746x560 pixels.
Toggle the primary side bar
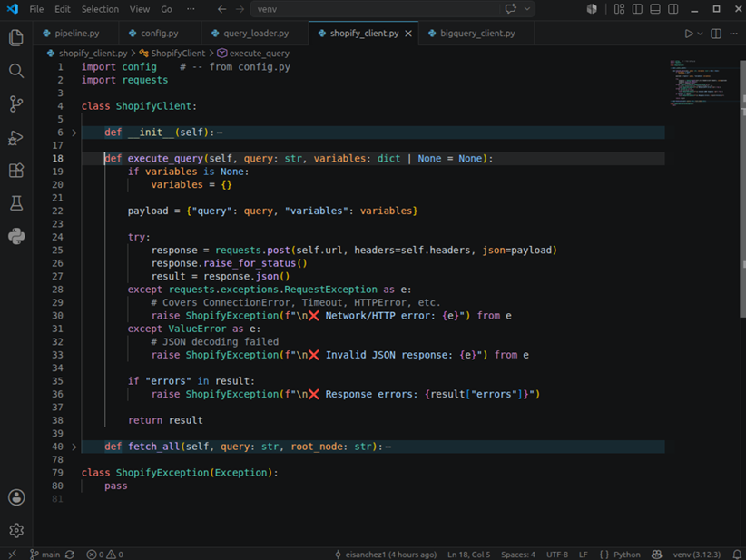637,9
